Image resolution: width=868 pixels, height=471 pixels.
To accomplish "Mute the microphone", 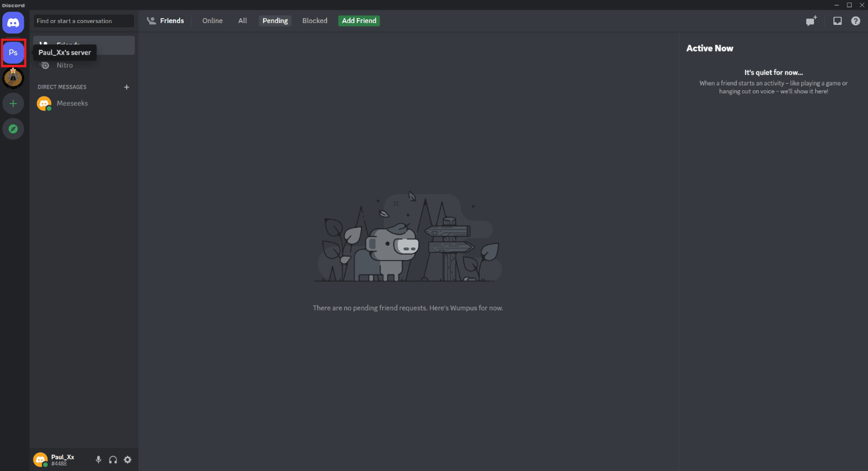I will (x=98, y=460).
